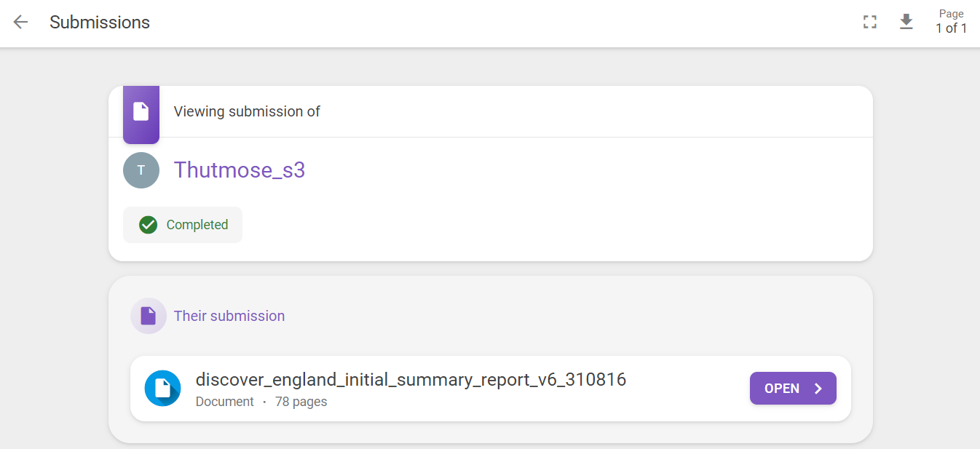This screenshot has height=449, width=980.
Task: Click the blue document file icon
Action: coord(163,389)
